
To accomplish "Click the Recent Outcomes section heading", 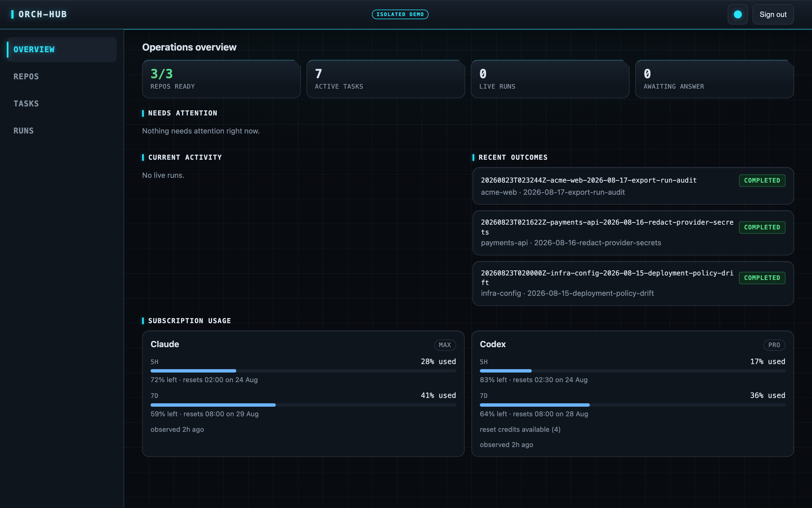I will coord(513,157).
